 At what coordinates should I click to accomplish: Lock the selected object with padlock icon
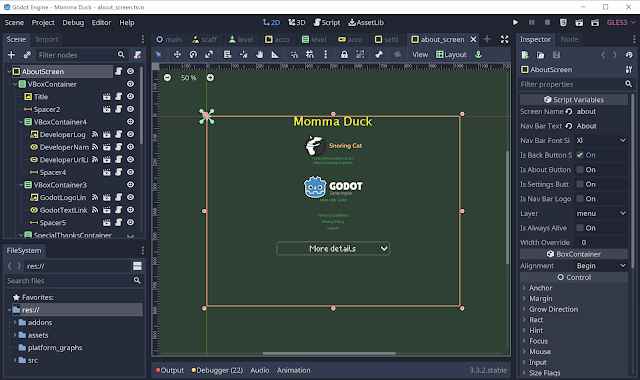click(x=344, y=54)
